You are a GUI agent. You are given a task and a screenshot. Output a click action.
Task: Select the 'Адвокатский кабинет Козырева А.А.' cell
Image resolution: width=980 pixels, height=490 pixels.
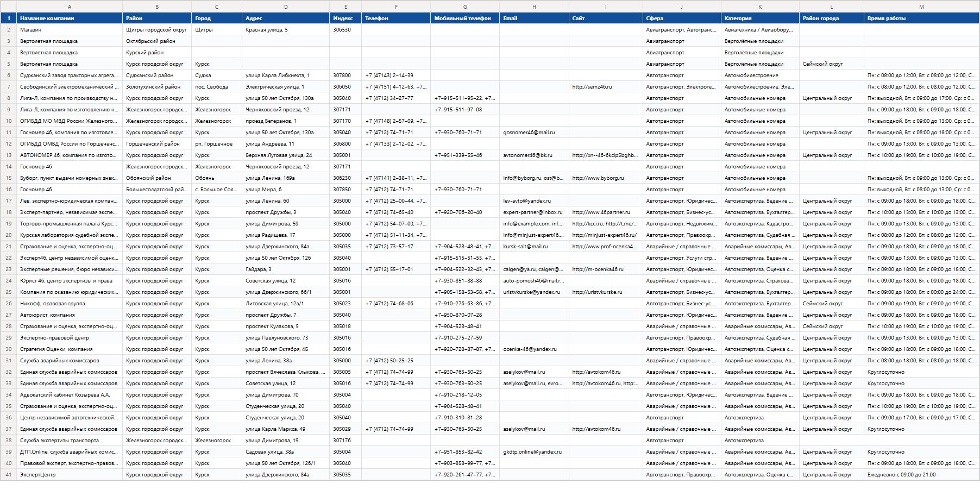70,395
